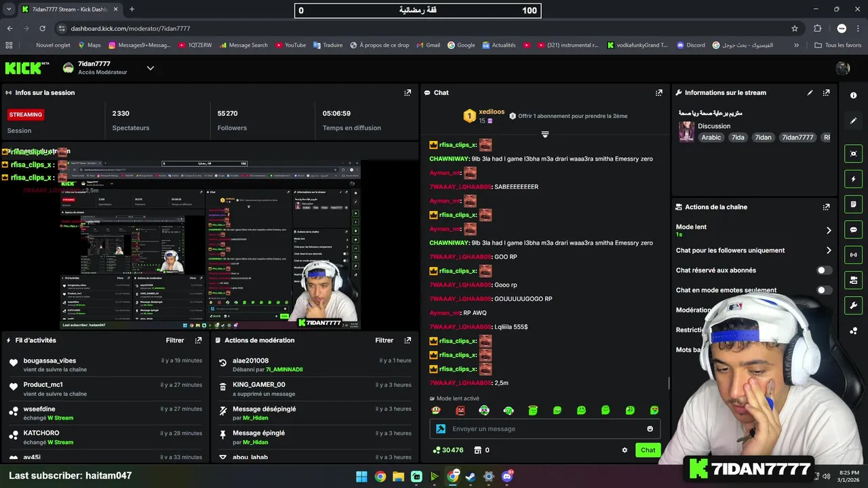The width and height of the screenshot is (868, 488).
Task: Click the Discussion category thumbnail
Action: 686,131
